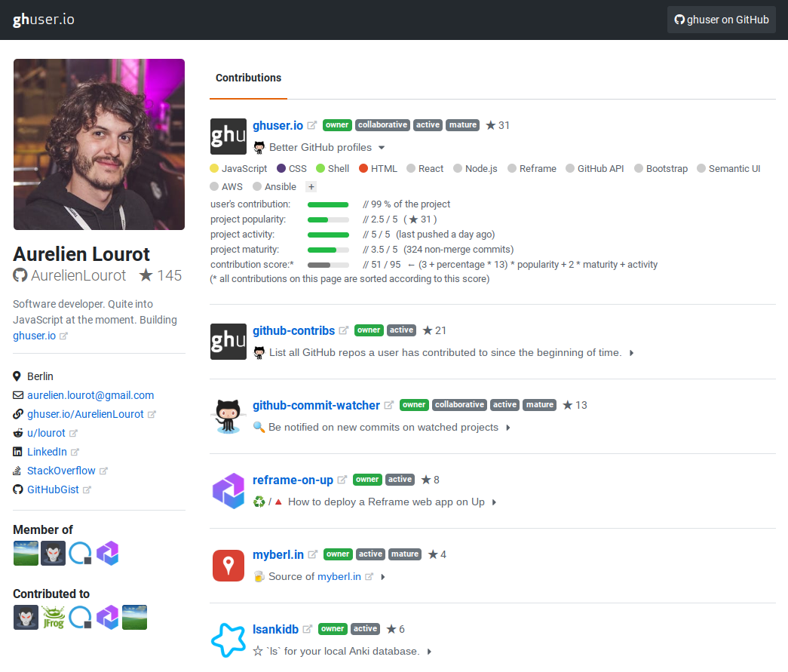Click the external link icon beside github-contribs

pos(344,330)
